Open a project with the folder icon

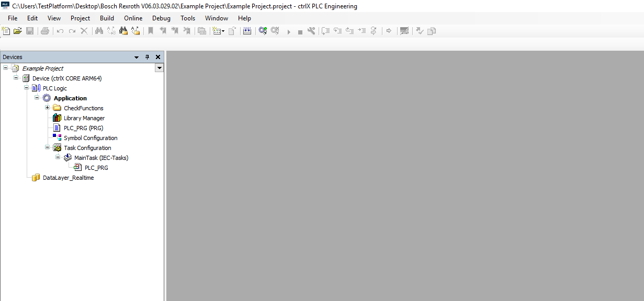(18, 31)
